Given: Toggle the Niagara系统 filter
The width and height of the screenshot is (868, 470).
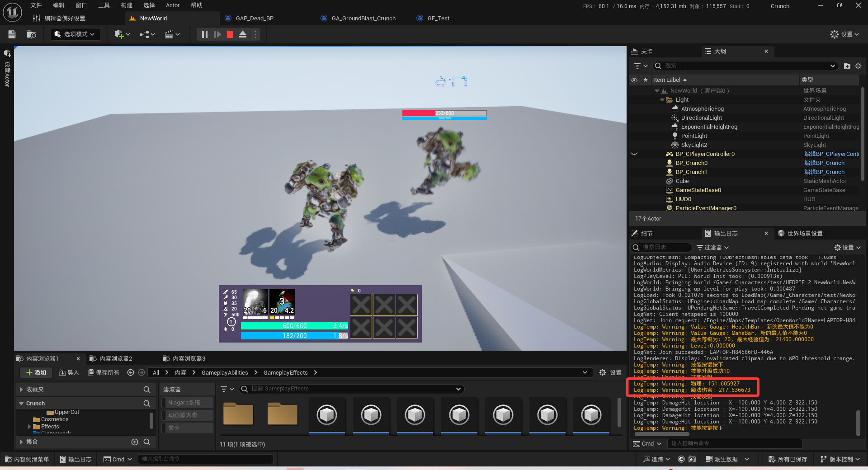Looking at the screenshot, I should [x=188, y=403].
